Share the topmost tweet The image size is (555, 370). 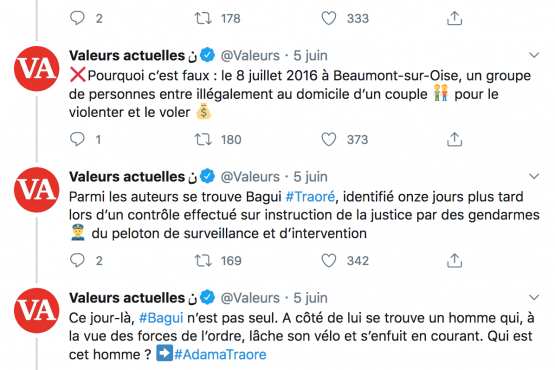(x=454, y=18)
